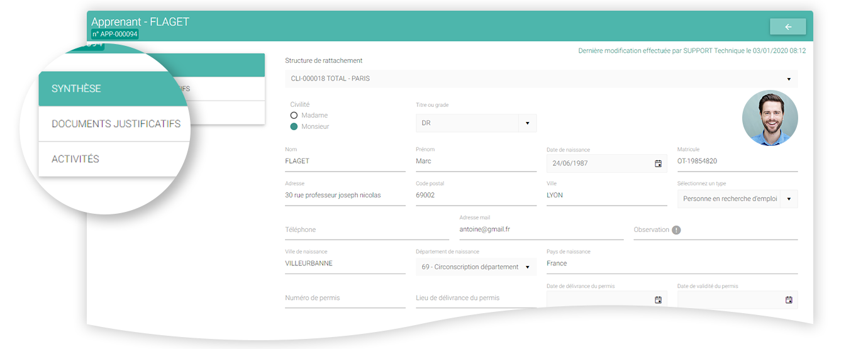Open Structure de rattachement dropdown
Viewport: 868px width, 349px height.
click(541, 79)
